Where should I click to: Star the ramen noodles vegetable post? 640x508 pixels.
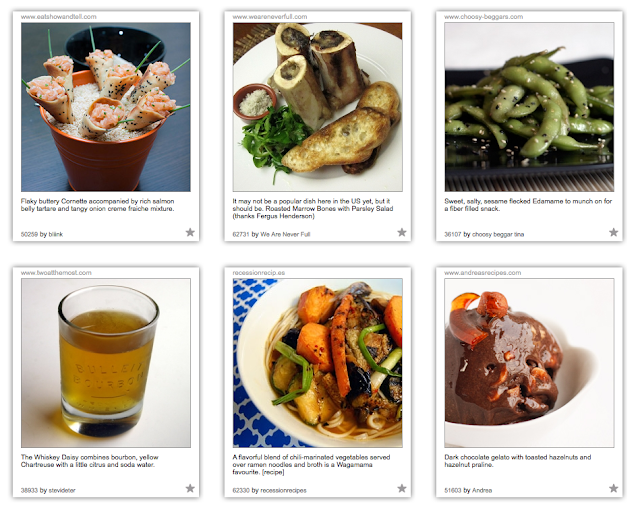tap(402, 488)
